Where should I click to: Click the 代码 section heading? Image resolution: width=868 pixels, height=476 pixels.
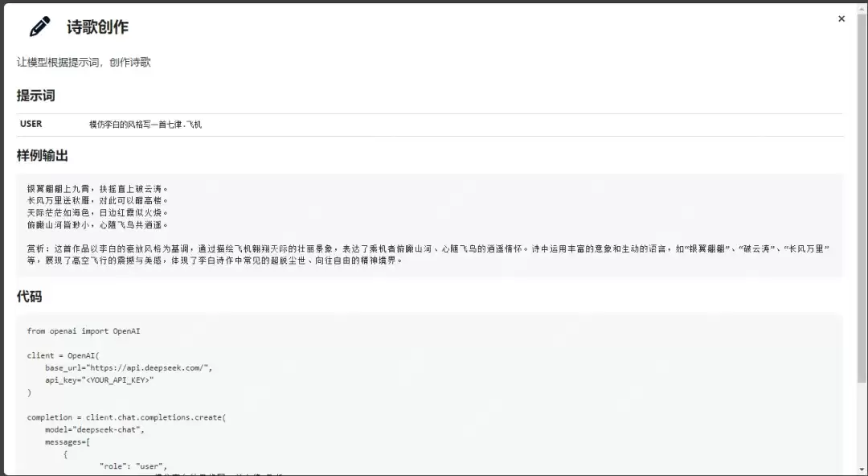click(x=28, y=296)
